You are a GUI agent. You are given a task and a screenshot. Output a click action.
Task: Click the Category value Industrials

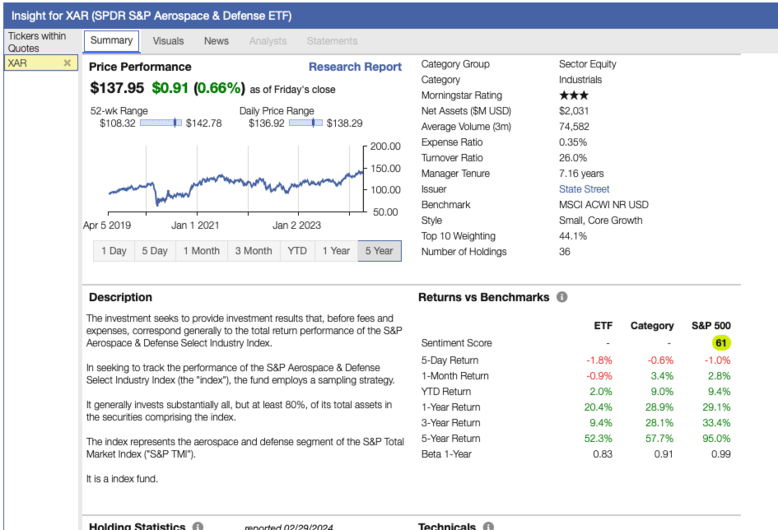581,80
